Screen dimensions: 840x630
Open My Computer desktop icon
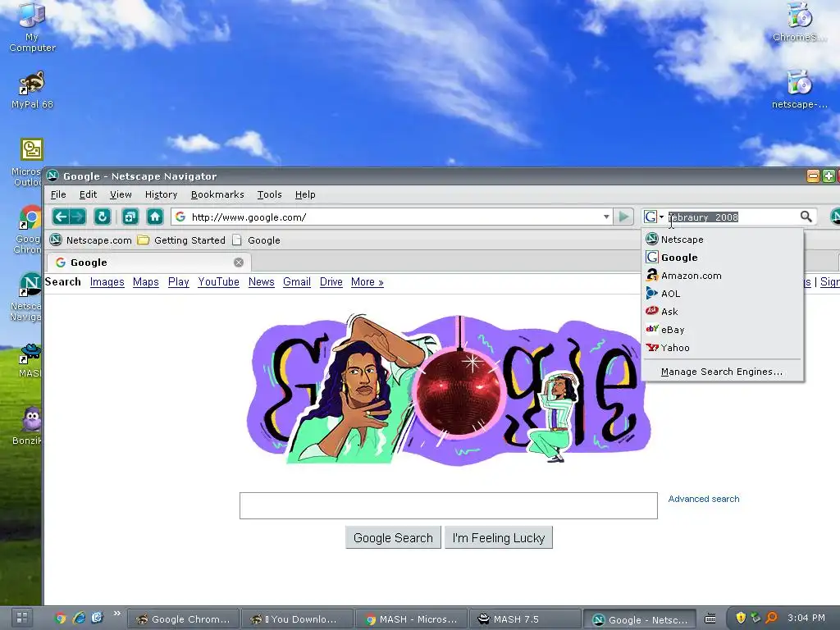point(32,27)
